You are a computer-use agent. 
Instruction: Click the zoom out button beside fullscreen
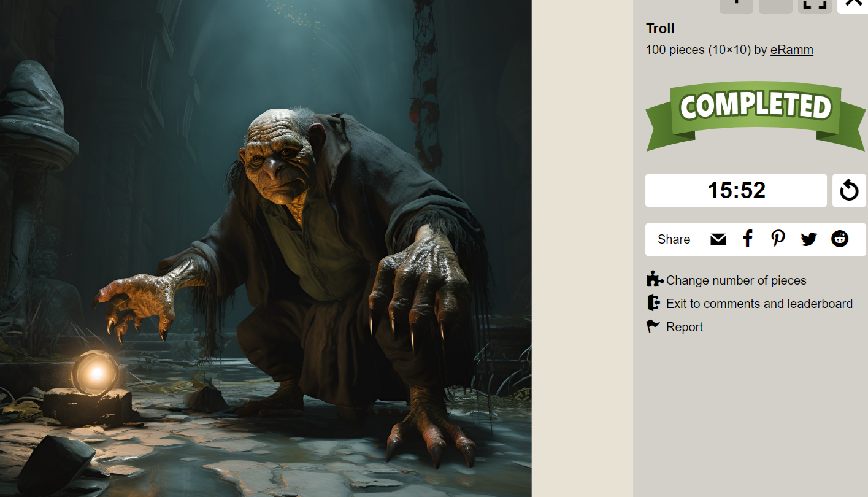point(775,5)
